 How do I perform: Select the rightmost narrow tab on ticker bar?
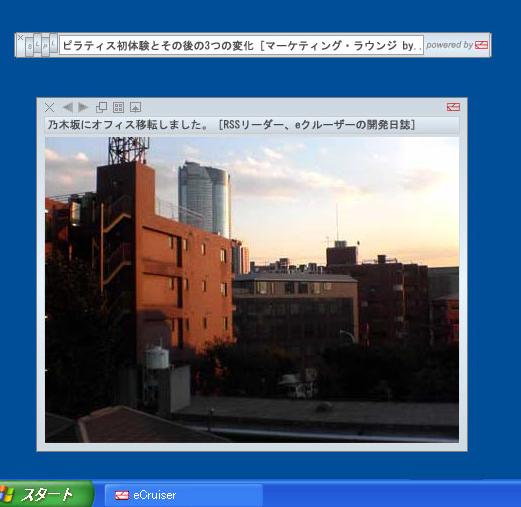(x=53, y=43)
